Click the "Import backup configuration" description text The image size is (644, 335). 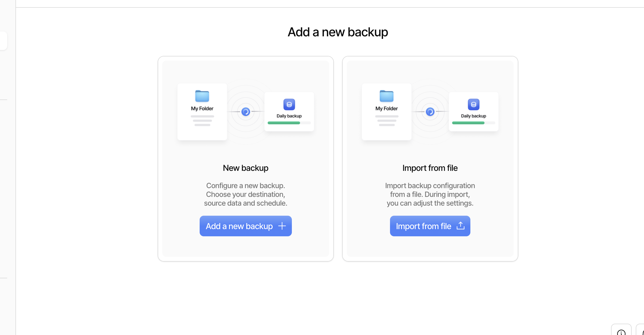pyautogui.click(x=430, y=186)
